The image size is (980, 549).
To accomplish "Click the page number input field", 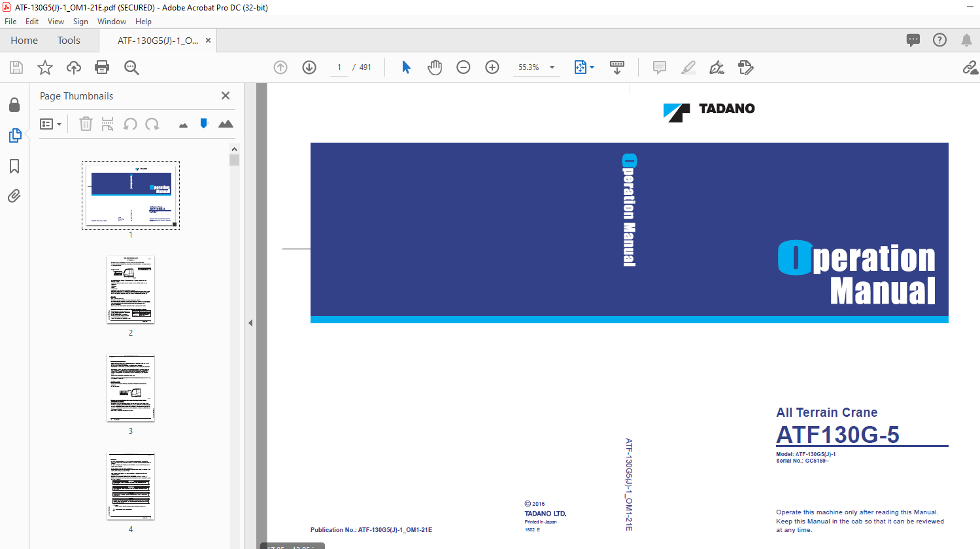I will [x=339, y=67].
